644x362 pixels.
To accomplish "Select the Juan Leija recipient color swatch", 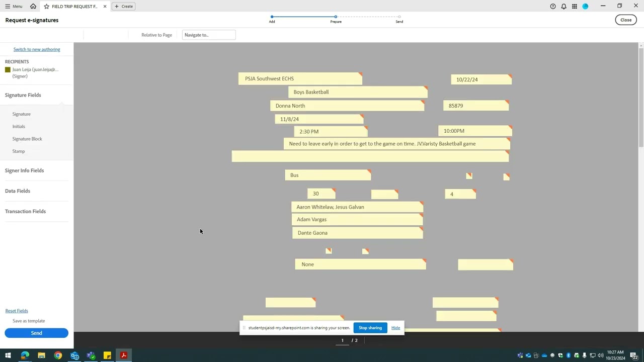I will [x=8, y=70].
